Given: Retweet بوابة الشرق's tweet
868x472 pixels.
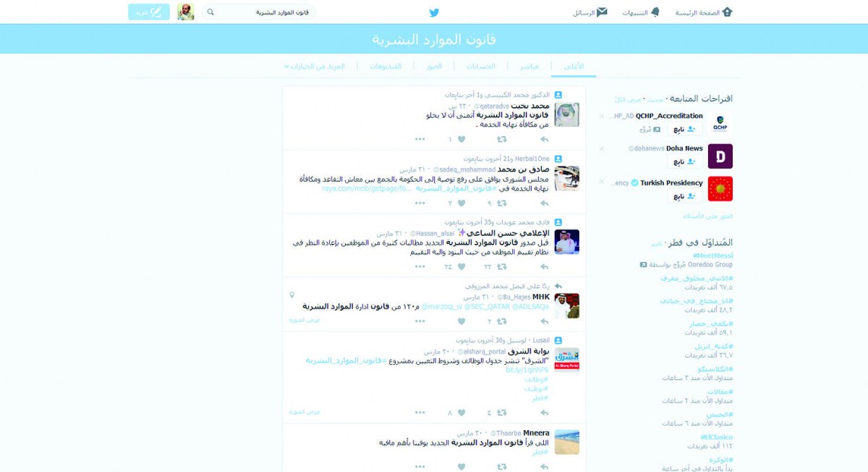Looking at the screenshot, I should [x=501, y=413].
